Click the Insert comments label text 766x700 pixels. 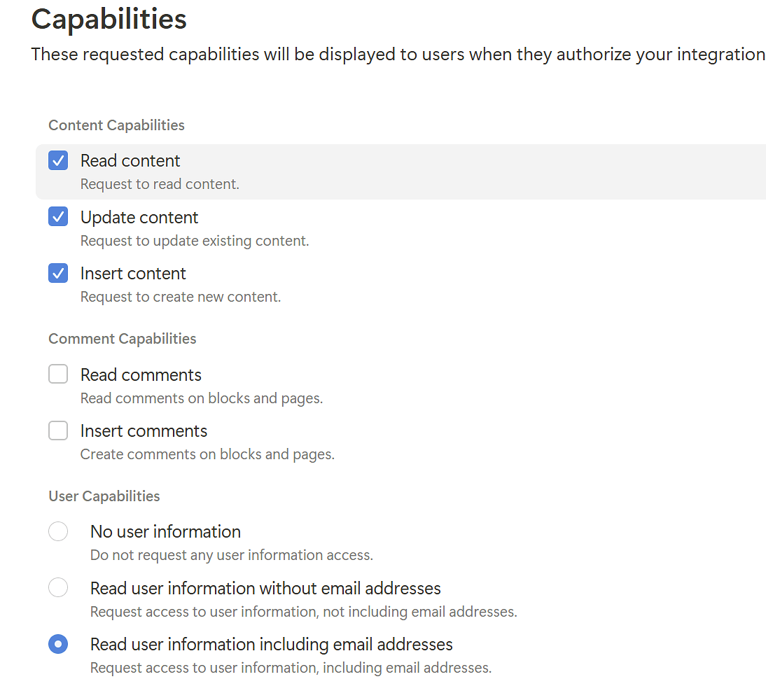tap(144, 430)
